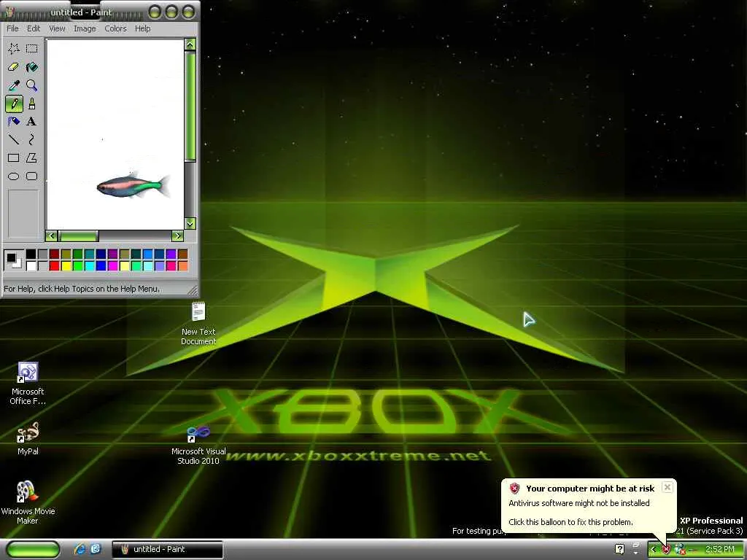Launch Internet Explorer from quick launch
Viewport: 747px width, 560px height.
tap(80, 549)
